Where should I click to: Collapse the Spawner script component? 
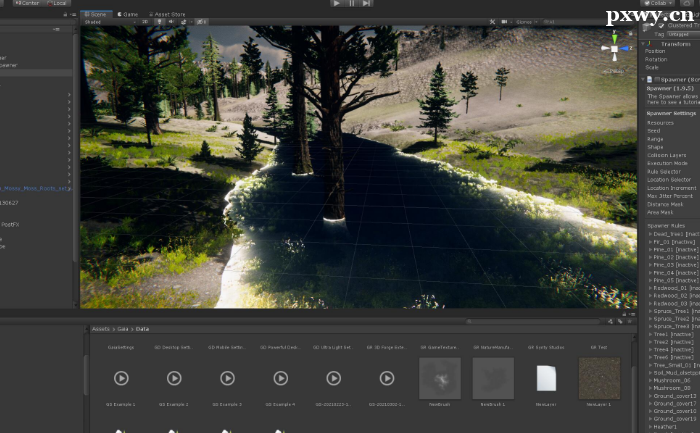(643, 79)
